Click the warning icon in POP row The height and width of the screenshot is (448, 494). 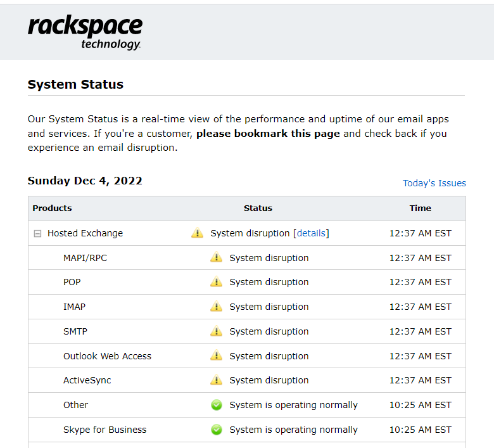click(216, 281)
